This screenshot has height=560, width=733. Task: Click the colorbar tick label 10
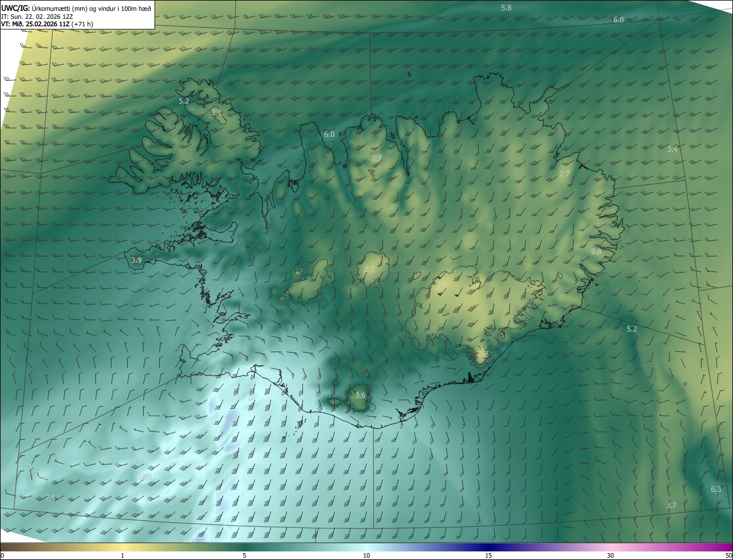[x=366, y=555]
